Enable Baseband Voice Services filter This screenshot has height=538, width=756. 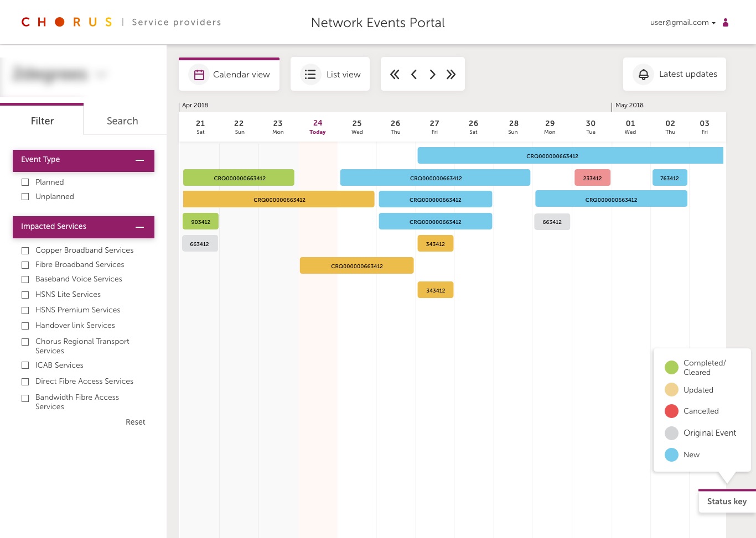25,279
